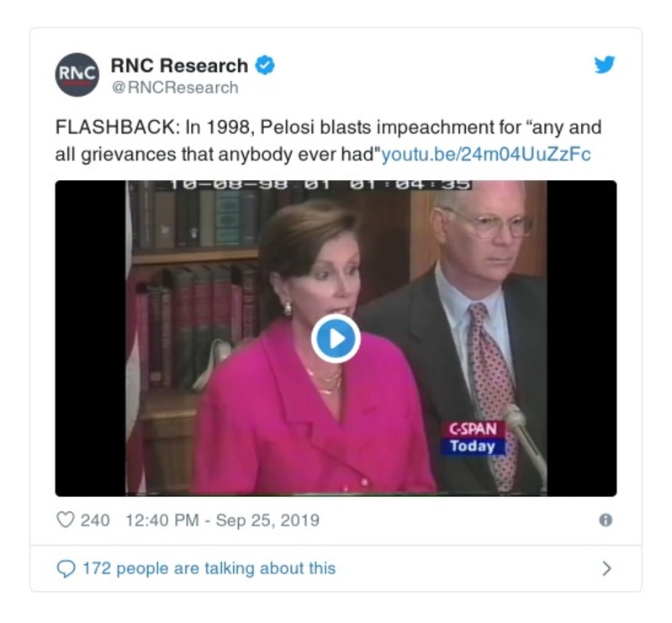Like the tweet with heart icon
This screenshot has width=672, height=623.
pos(66,520)
